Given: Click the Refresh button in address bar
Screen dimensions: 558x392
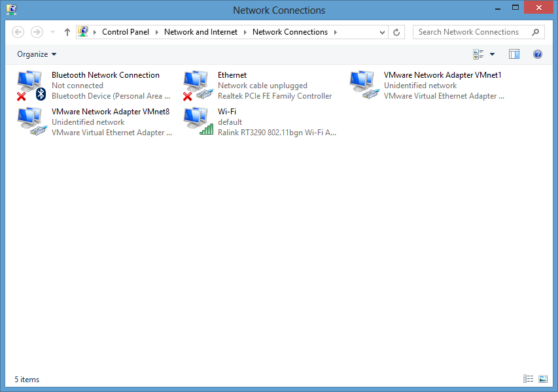Looking at the screenshot, I should 396,31.
